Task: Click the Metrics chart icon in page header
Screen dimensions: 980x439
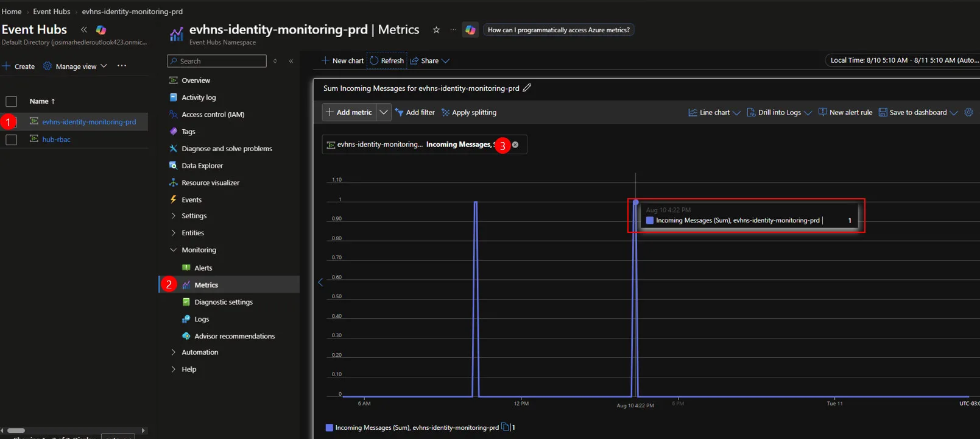Action: (177, 34)
